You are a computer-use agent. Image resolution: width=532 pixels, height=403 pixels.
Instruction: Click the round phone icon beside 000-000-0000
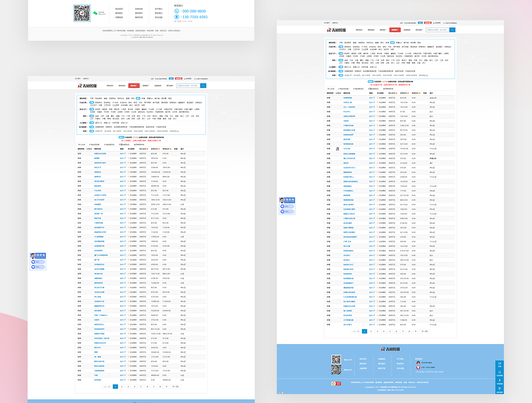(x=177, y=11)
